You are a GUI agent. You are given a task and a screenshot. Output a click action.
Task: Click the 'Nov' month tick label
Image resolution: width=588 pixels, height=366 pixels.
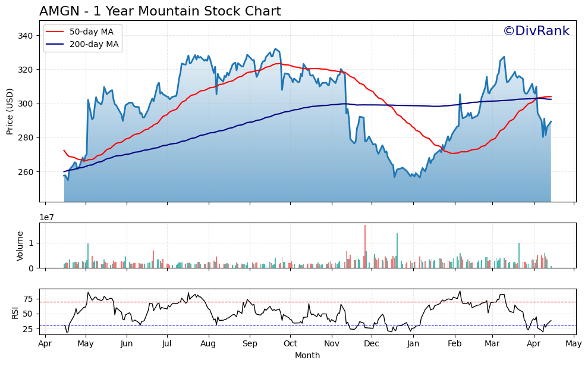coord(332,343)
